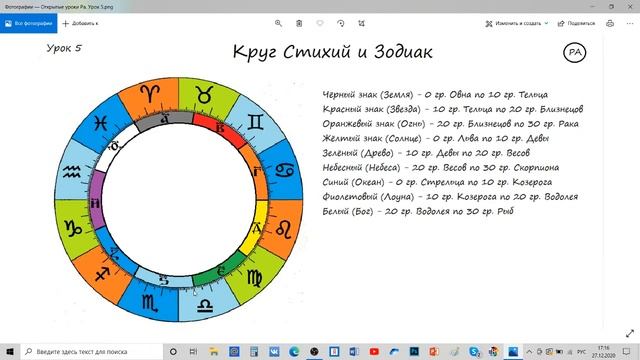Click the yellow inner ring segment
Image resolution: width=640 pixels, height=360 pixels.
click(255, 228)
